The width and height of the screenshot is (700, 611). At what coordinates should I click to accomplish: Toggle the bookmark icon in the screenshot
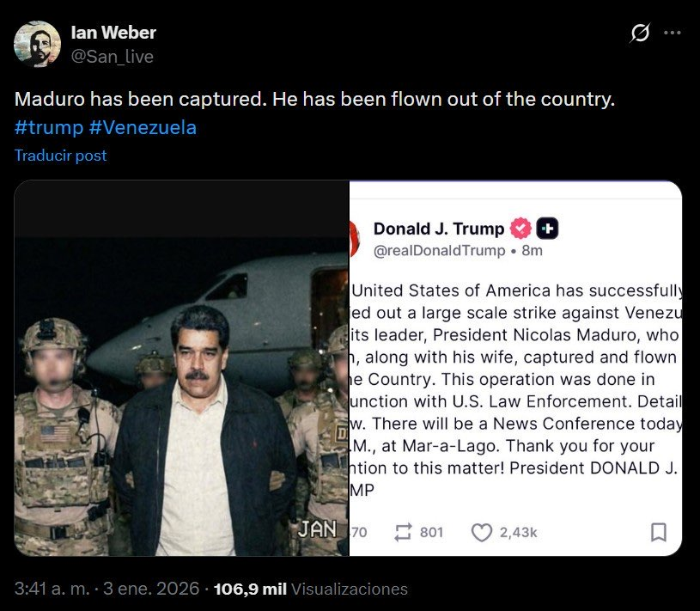658,532
